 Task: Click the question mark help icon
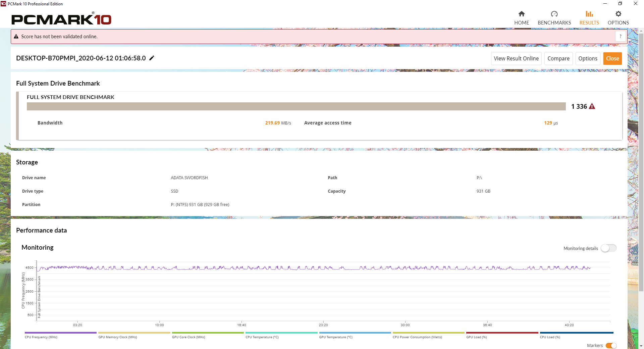click(x=620, y=36)
